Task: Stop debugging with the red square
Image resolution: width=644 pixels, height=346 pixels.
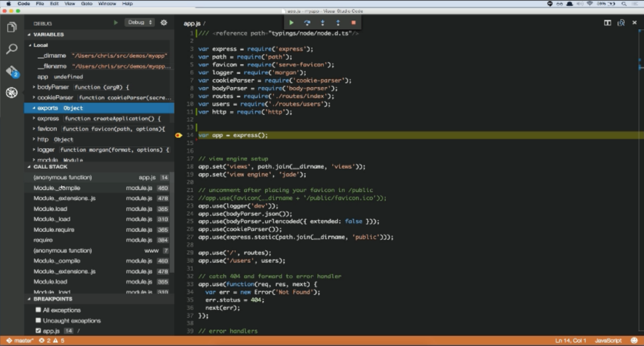Action: coord(354,23)
